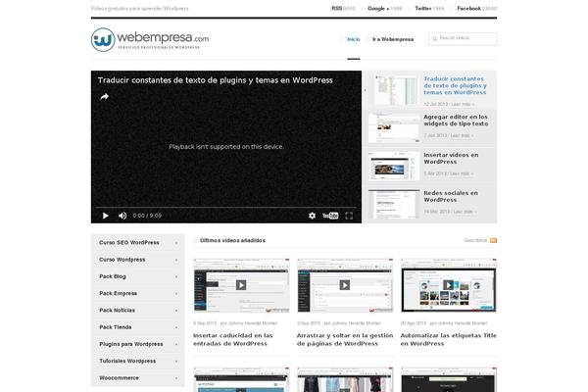Click the video progress bar

tap(226, 207)
